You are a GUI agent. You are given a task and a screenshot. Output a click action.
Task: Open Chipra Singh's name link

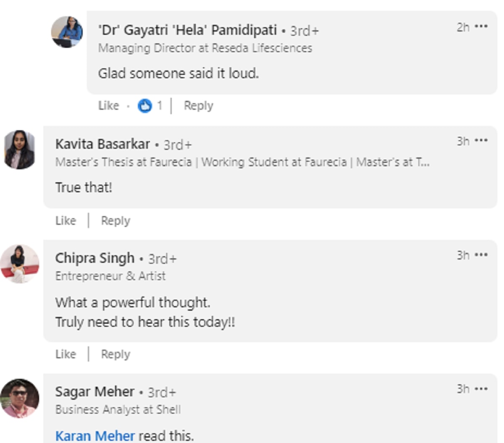(x=94, y=258)
